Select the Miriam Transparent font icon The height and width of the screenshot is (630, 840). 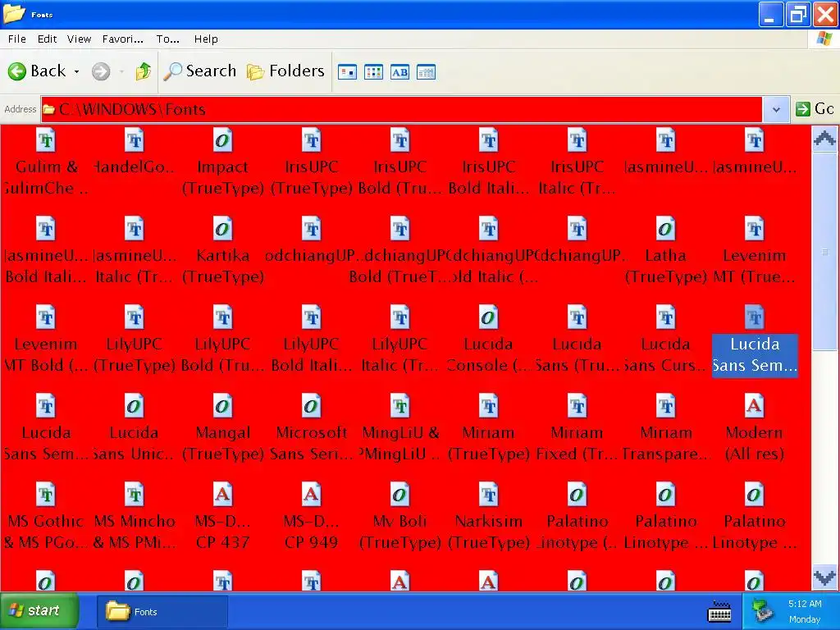pos(665,406)
